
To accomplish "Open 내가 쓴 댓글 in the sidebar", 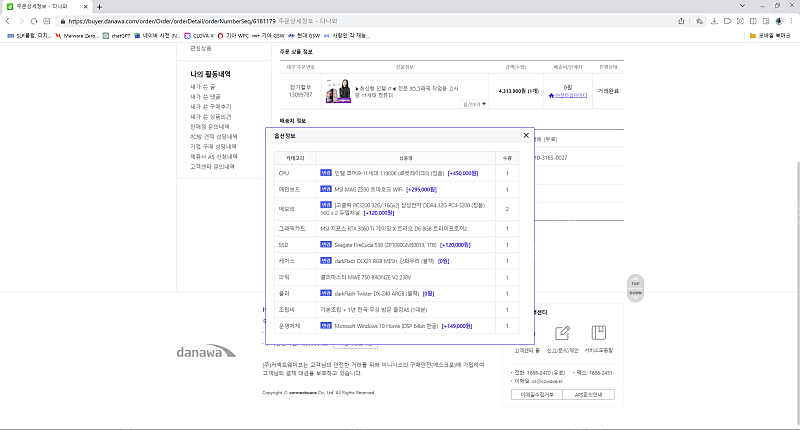I will [x=205, y=96].
